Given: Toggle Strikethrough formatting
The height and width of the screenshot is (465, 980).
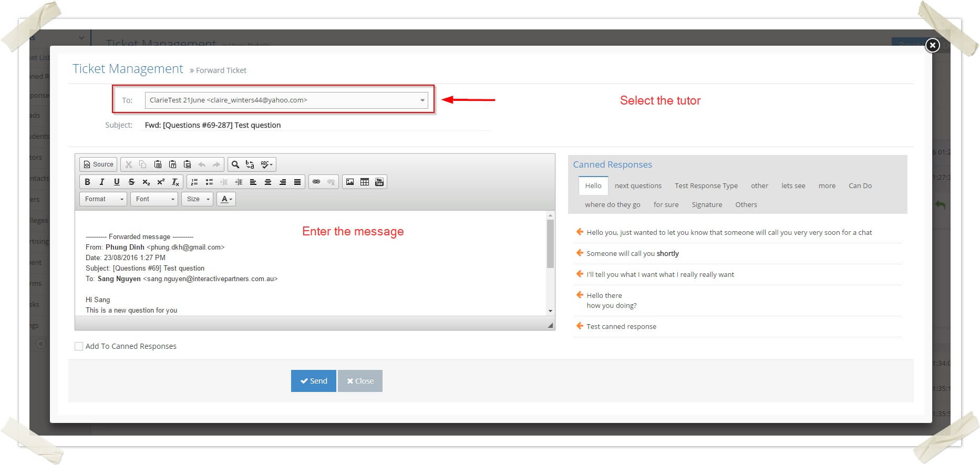Looking at the screenshot, I should click(x=131, y=182).
